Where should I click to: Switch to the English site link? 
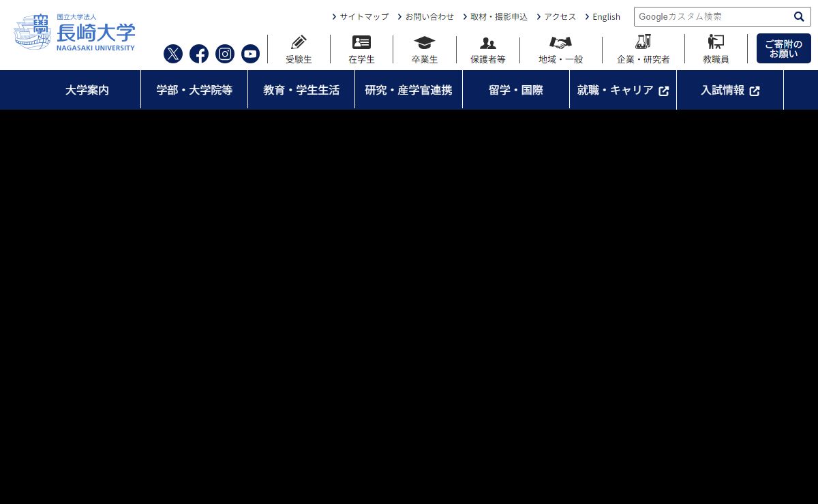click(606, 16)
